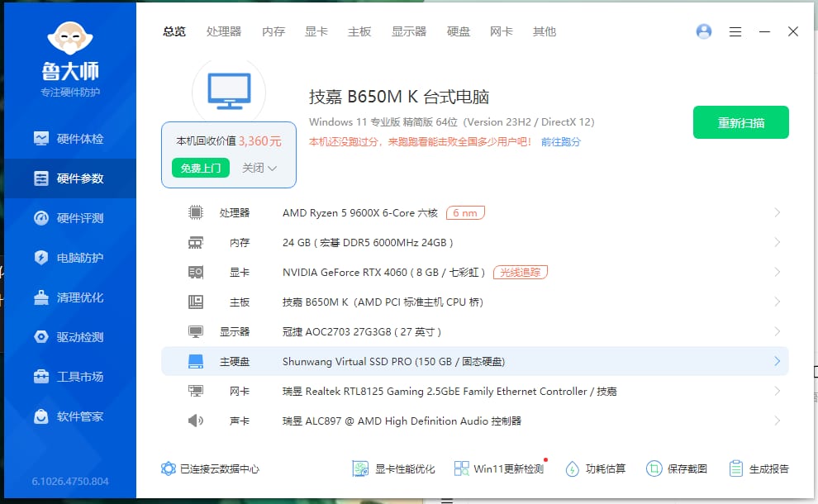
Task: Click the 重新扫描 button
Action: [x=741, y=122]
